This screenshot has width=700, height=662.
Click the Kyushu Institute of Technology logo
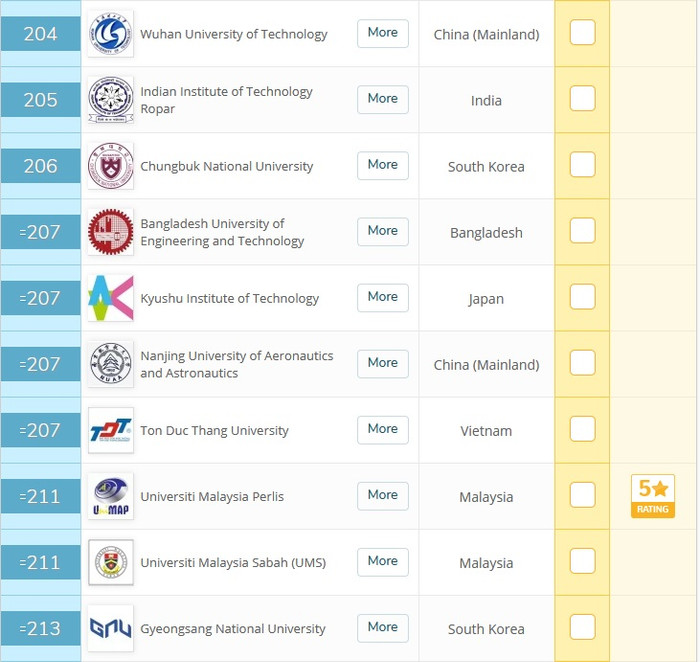[x=110, y=298]
